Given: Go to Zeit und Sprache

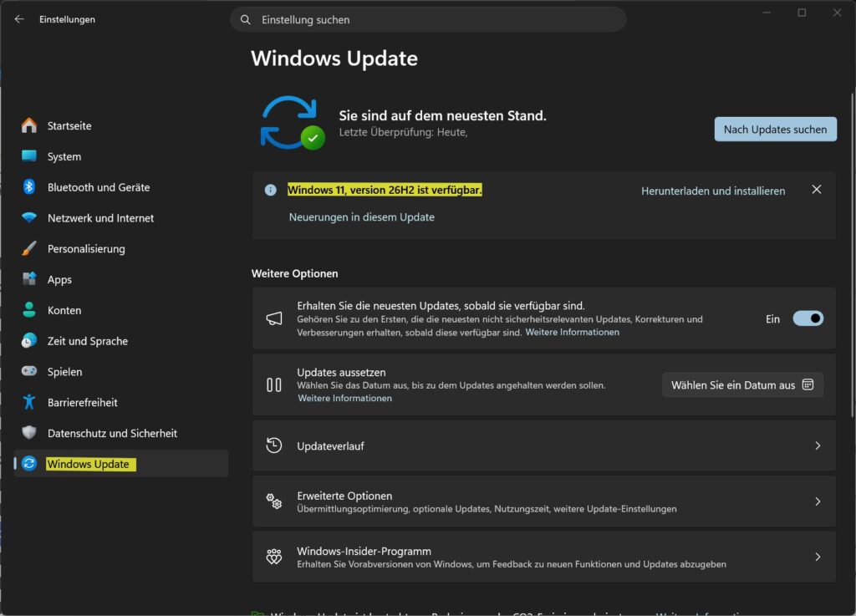Looking at the screenshot, I should pos(120,340).
